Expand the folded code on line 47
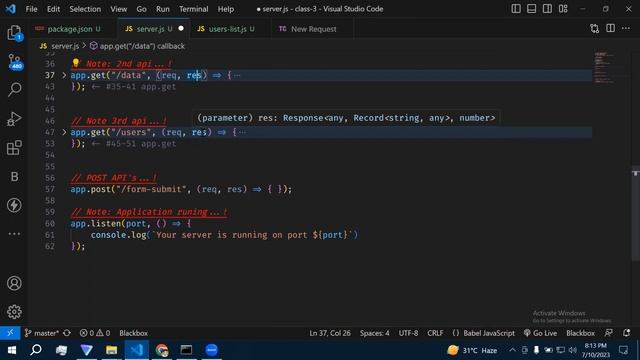This screenshot has width=640, height=360. (x=64, y=132)
